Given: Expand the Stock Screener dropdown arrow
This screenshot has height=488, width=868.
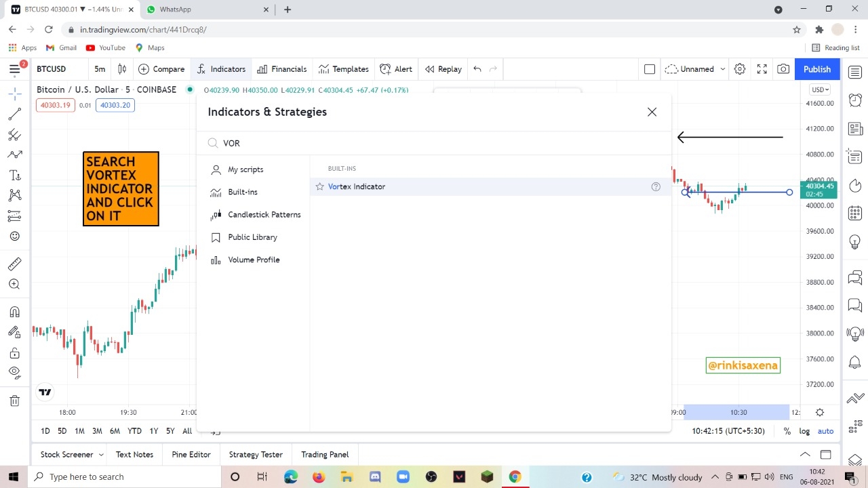Looking at the screenshot, I should point(101,455).
